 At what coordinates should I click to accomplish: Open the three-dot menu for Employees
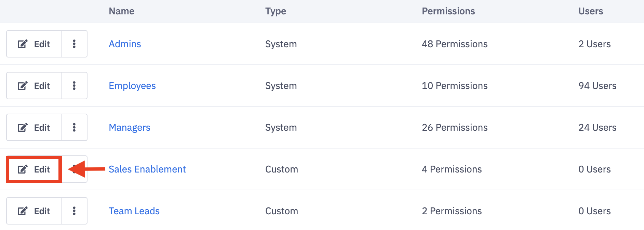74,86
